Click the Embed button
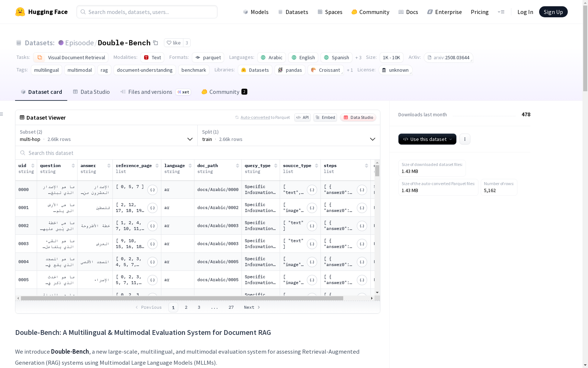The width and height of the screenshot is (588, 368). (325, 117)
